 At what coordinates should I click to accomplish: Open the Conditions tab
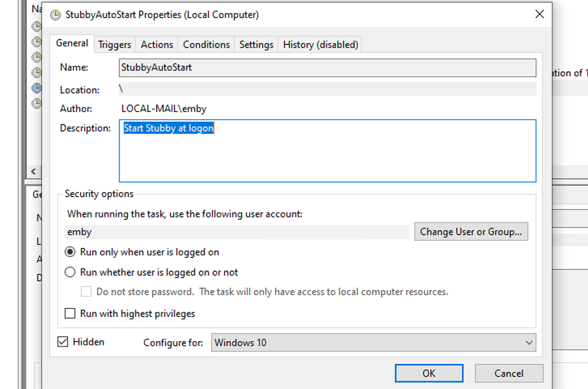point(206,45)
